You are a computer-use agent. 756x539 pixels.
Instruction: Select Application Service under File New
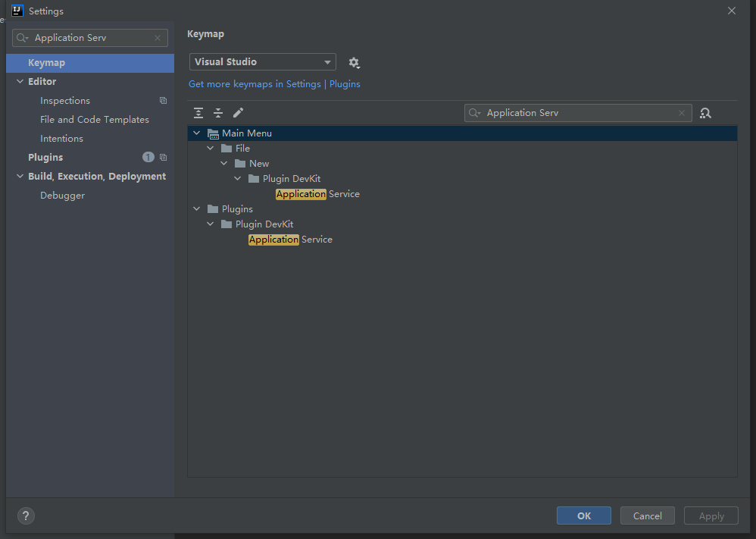tap(317, 194)
